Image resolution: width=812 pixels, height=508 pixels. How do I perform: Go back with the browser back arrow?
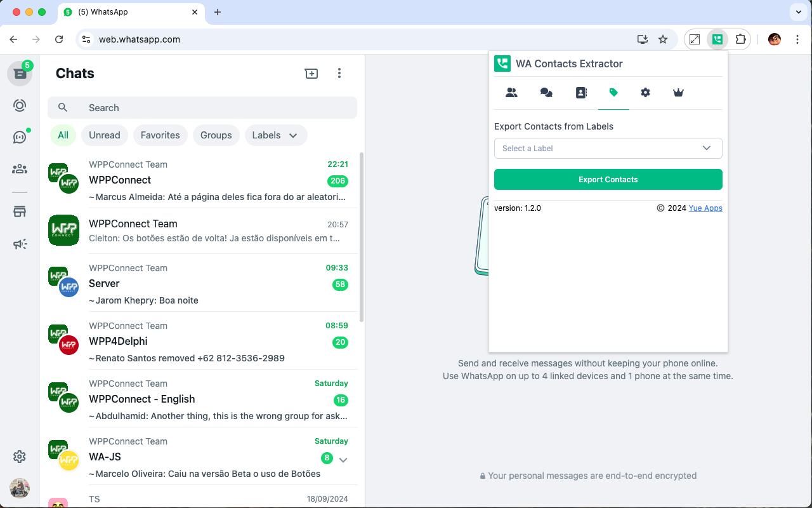click(13, 39)
